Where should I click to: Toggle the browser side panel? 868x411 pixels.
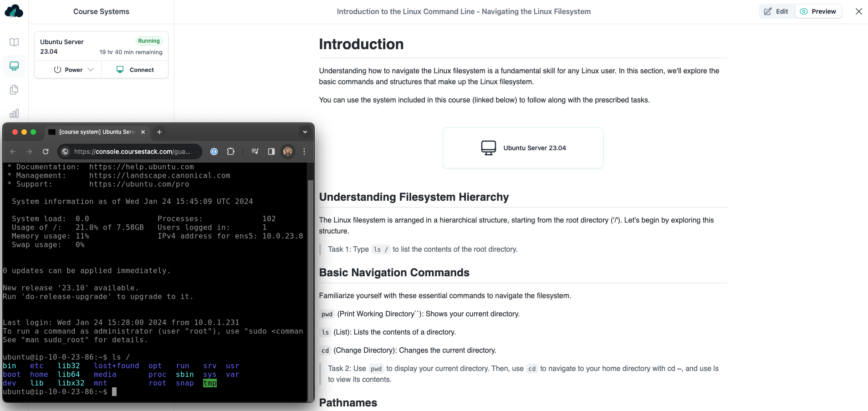pyautogui.click(x=271, y=152)
